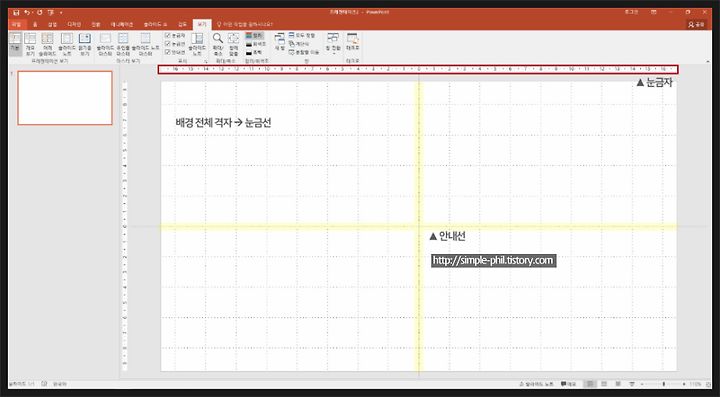Click the zoom slider in status bar

664,384
